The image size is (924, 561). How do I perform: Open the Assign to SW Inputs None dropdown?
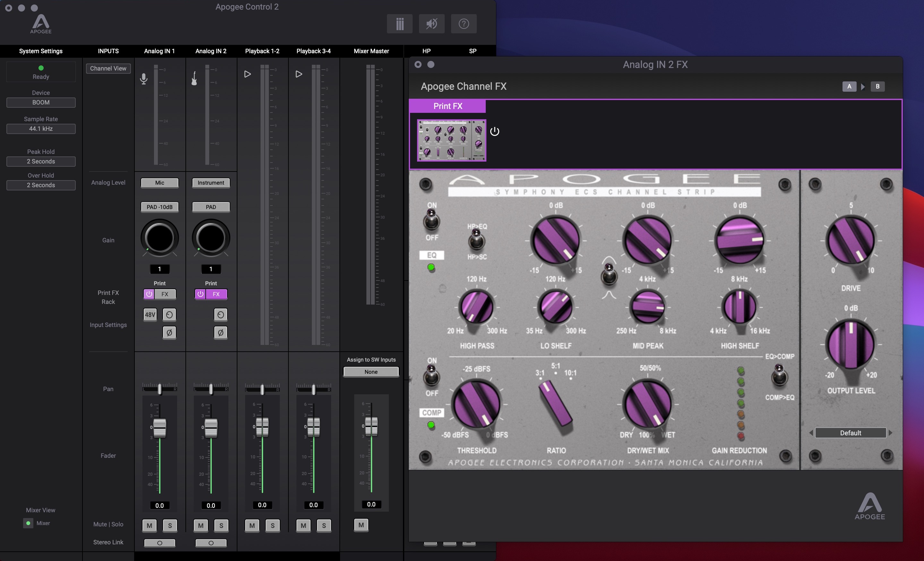371,372
